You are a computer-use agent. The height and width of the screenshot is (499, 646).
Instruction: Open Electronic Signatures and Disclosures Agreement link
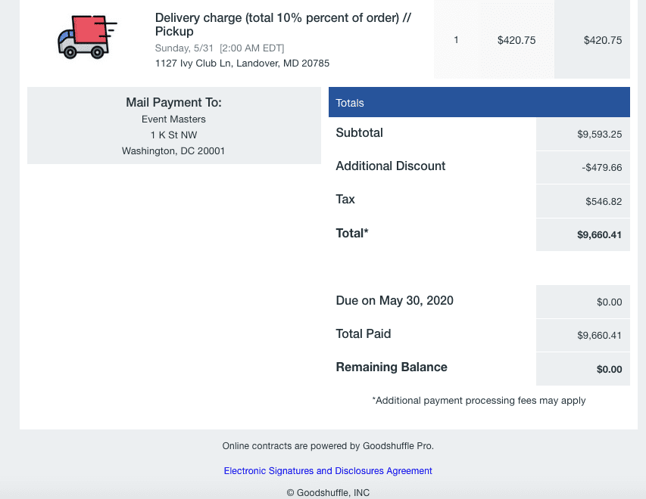click(328, 471)
